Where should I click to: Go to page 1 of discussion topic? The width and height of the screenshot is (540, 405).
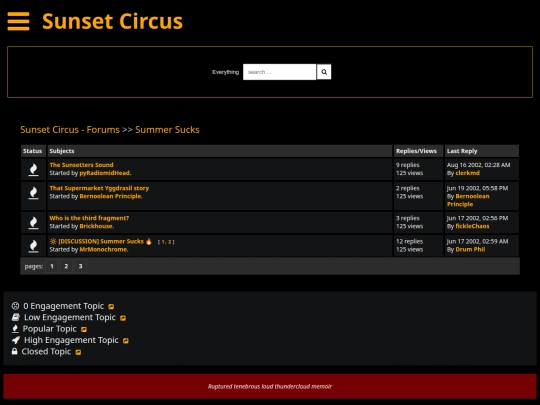[163, 242]
